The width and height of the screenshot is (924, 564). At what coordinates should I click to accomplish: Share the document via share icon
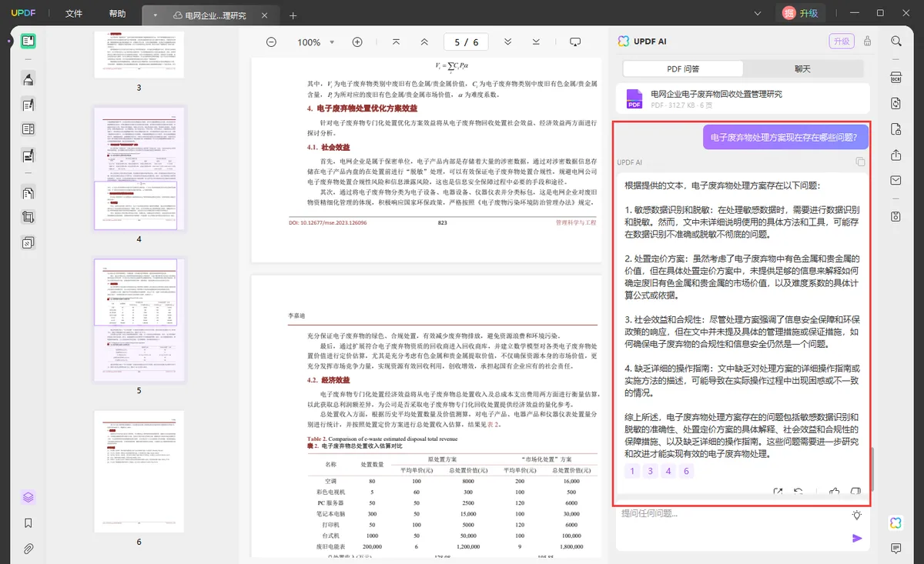(x=896, y=155)
